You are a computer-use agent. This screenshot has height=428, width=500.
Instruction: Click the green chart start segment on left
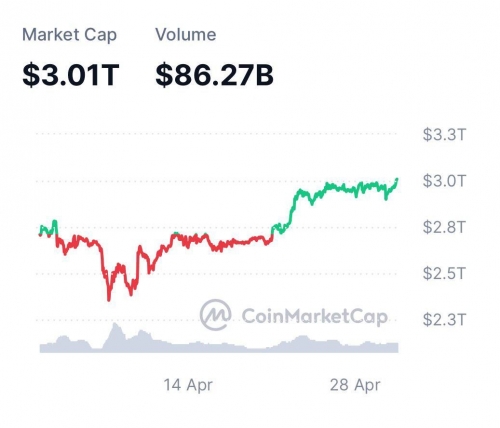(x=48, y=228)
